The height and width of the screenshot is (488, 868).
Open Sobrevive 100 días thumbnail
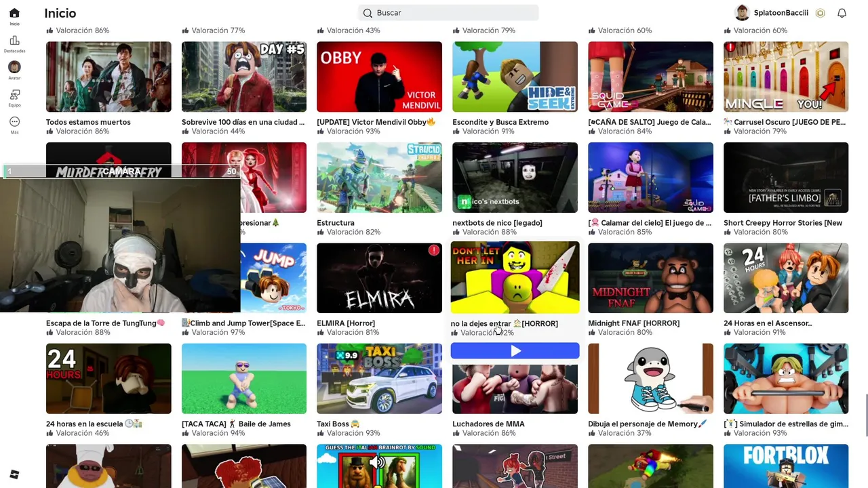(x=244, y=77)
